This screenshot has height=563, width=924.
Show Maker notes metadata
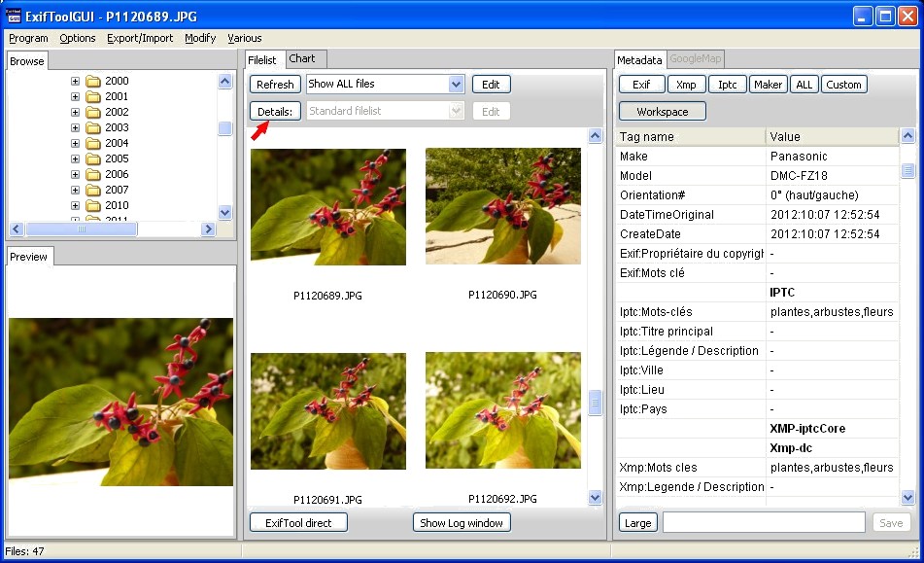tap(769, 85)
